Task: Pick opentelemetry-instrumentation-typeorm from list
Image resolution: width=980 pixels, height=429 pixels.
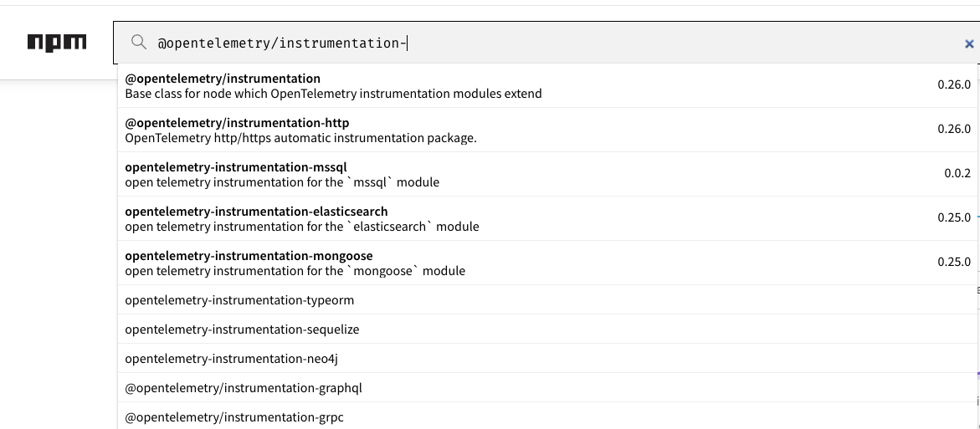Action: point(548,299)
